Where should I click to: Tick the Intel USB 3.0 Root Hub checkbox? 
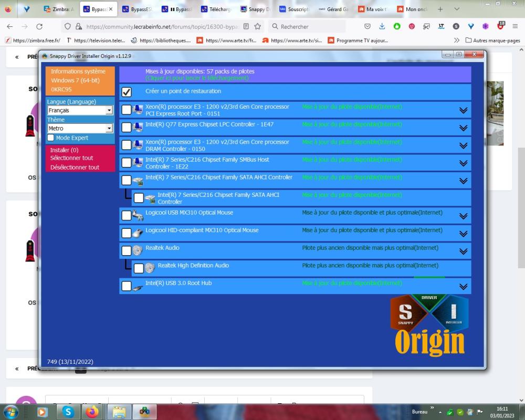point(126,286)
